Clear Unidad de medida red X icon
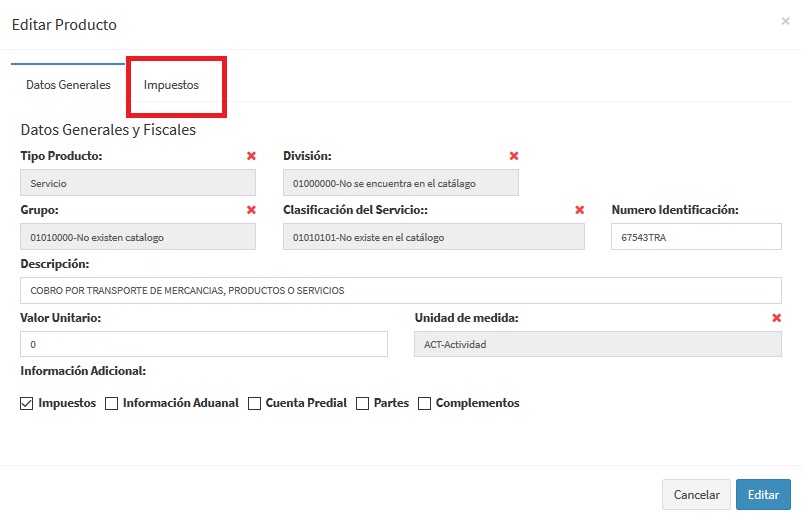The height and width of the screenshot is (520, 803). click(x=776, y=318)
